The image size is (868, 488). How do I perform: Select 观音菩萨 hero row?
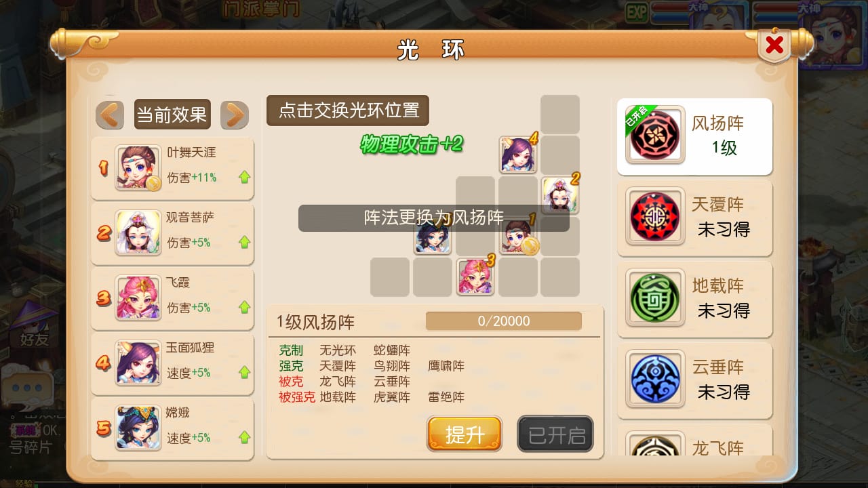172,233
